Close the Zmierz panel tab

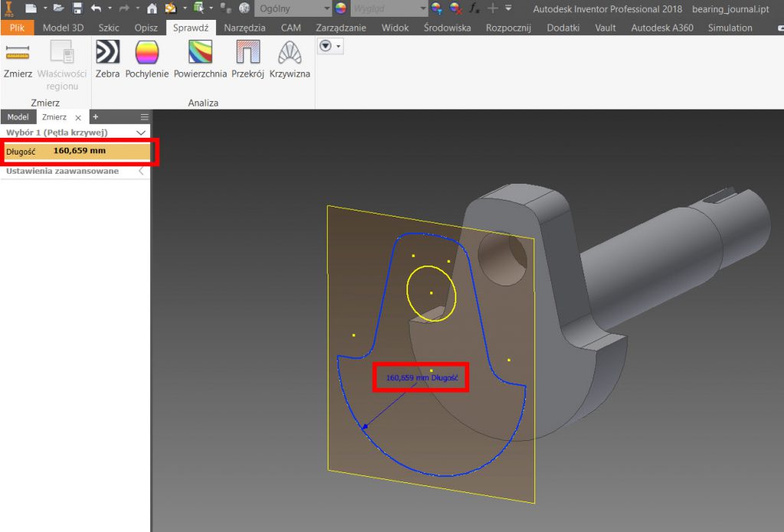point(78,118)
